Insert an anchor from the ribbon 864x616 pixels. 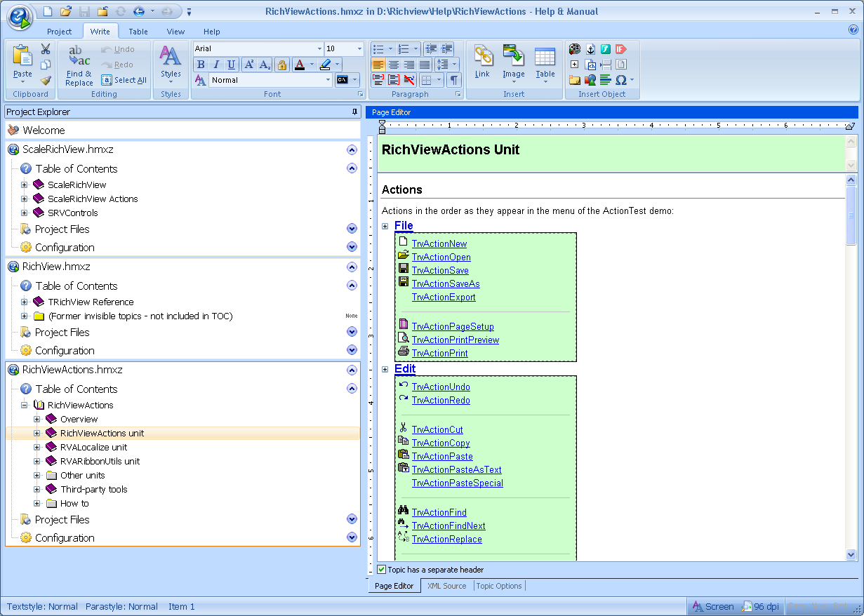click(x=590, y=49)
